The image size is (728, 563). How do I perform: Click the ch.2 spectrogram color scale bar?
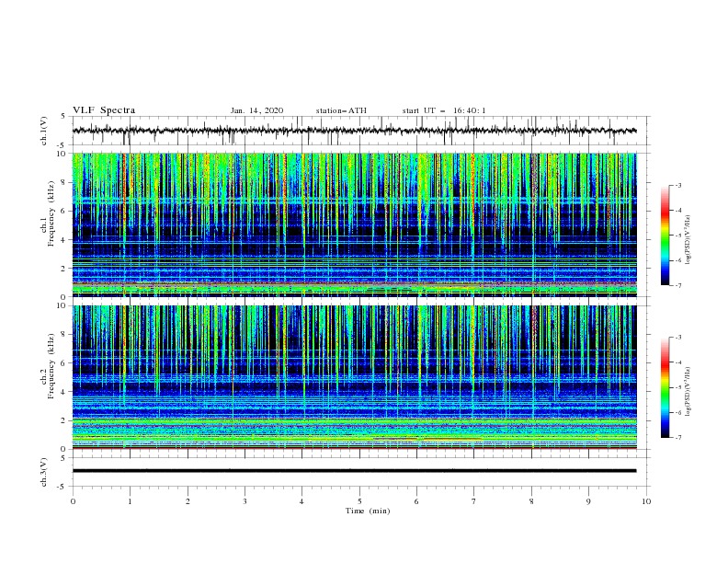click(x=665, y=387)
